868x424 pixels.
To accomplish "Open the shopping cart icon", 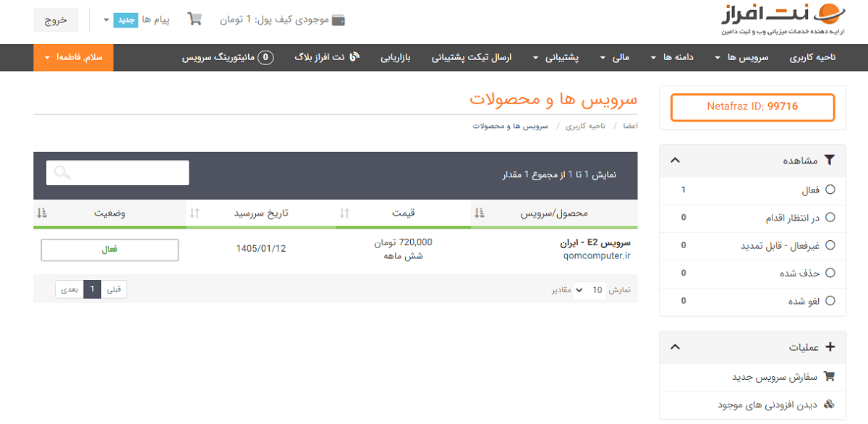I will (x=195, y=20).
